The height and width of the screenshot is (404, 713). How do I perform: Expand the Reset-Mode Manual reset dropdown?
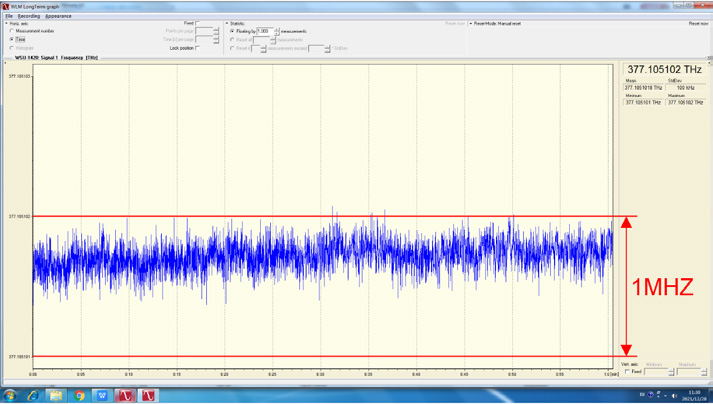tap(470, 23)
